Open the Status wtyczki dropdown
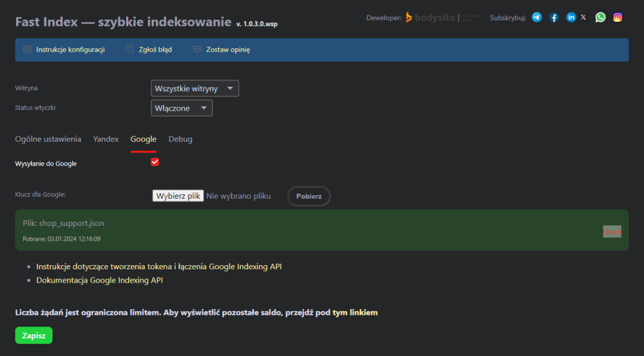 (181, 108)
